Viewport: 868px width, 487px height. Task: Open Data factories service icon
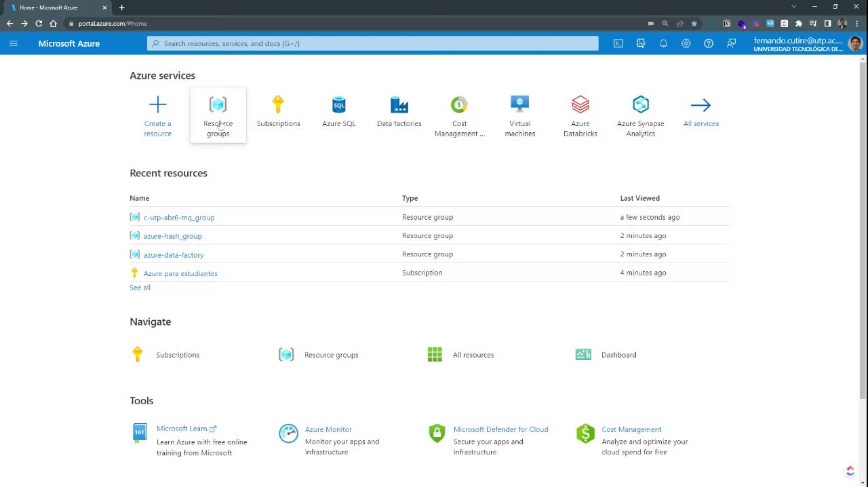pos(399,104)
